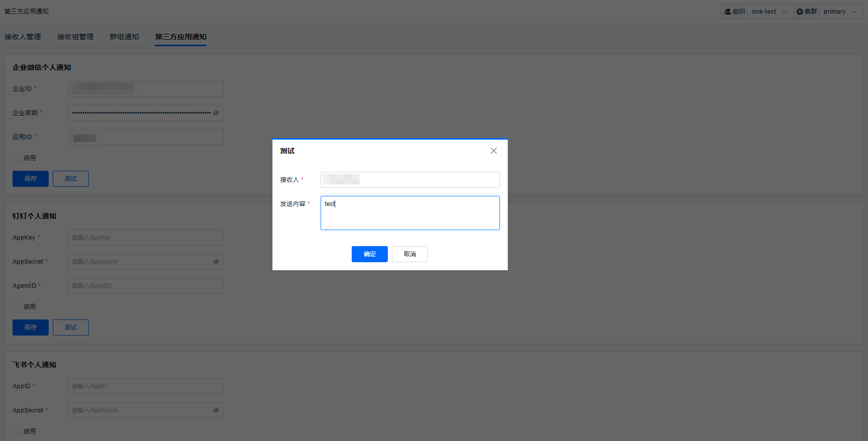
Task: Reveal the Feishu AppSecret via eye icon
Action: [216, 410]
